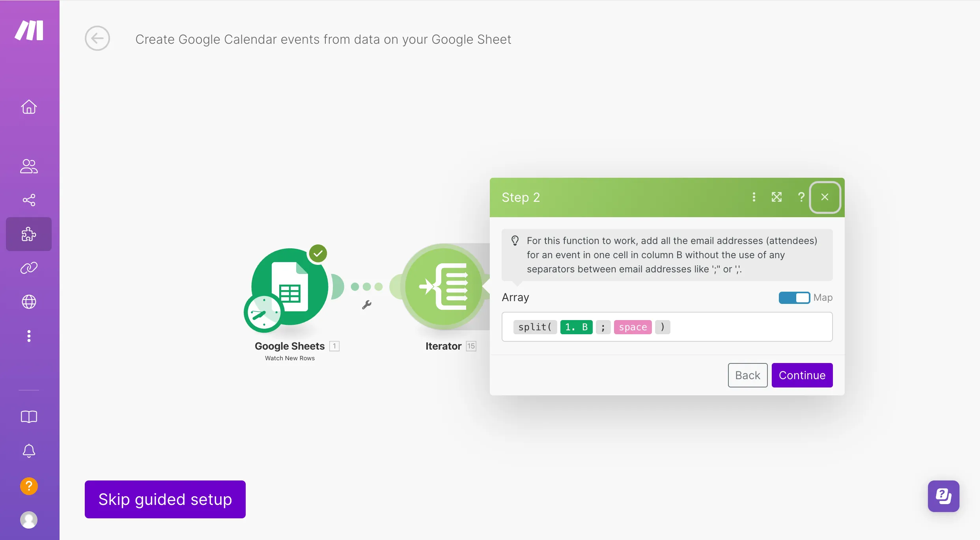Image resolution: width=980 pixels, height=540 pixels.
Task: Open the Scenarios share icon
Action: pyautogui.click(x=29, y=200)
